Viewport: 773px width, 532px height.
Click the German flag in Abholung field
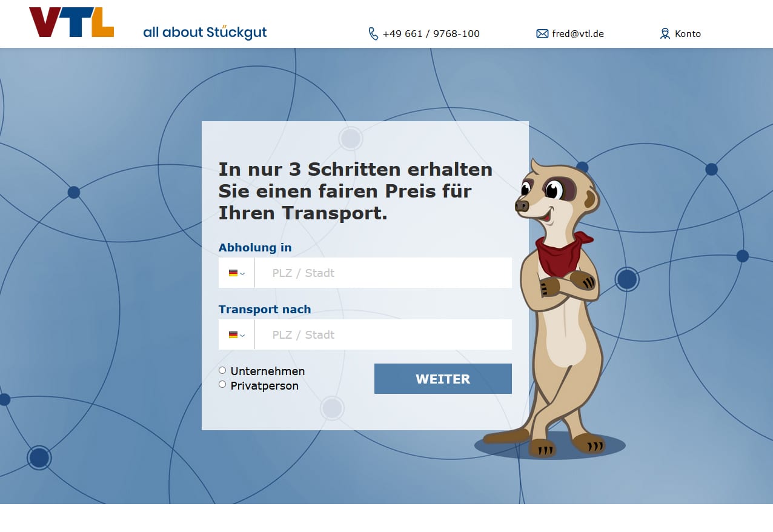click(x=233, y=273)
